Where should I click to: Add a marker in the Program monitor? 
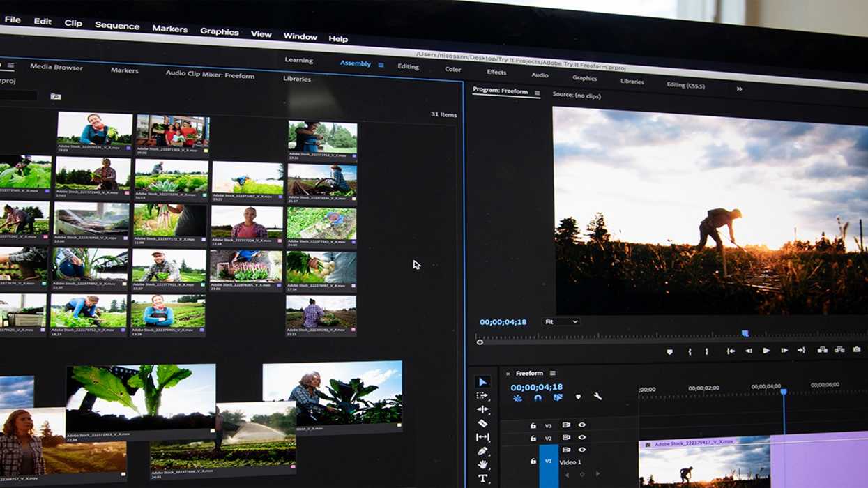[670, 351]
